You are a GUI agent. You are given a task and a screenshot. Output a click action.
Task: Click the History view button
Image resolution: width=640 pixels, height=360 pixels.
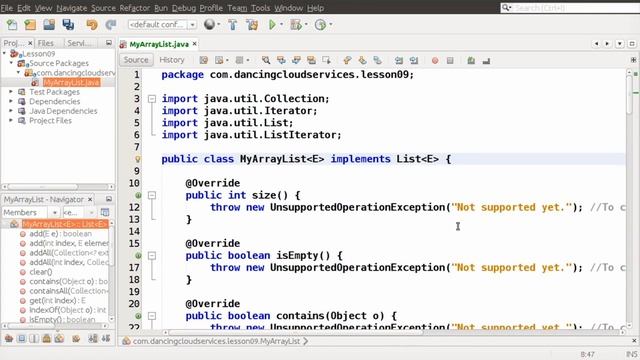point(172,60)
